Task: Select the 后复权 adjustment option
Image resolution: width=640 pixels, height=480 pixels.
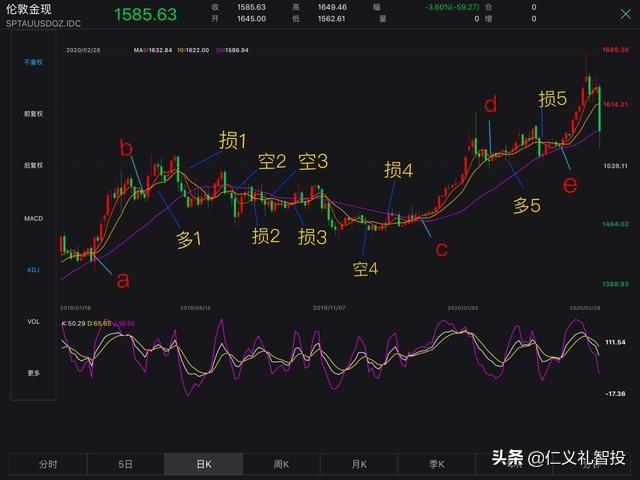Action: click(33, 165)
